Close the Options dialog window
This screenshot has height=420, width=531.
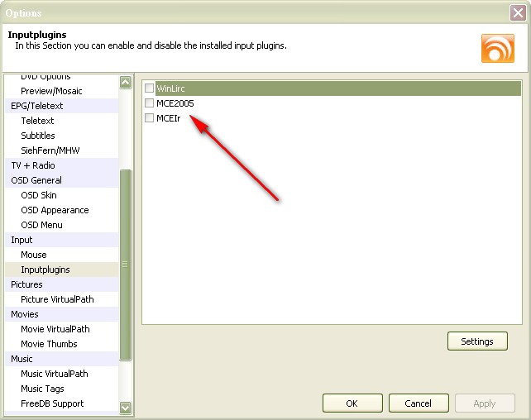click(518, 12)
